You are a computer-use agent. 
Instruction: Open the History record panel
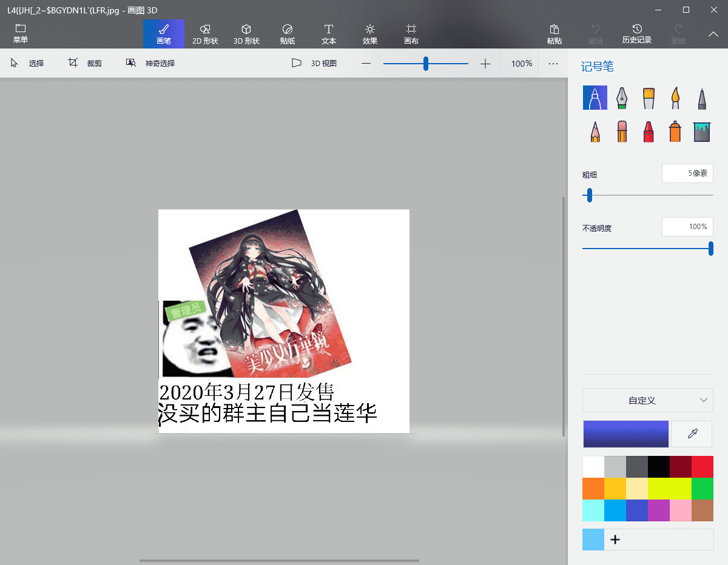point(636,33)
